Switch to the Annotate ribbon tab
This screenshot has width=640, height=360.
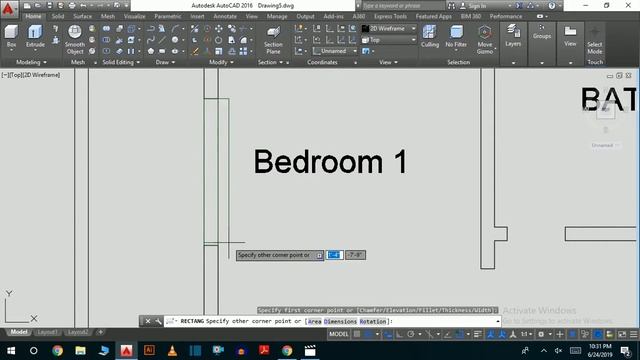[225, 16]
